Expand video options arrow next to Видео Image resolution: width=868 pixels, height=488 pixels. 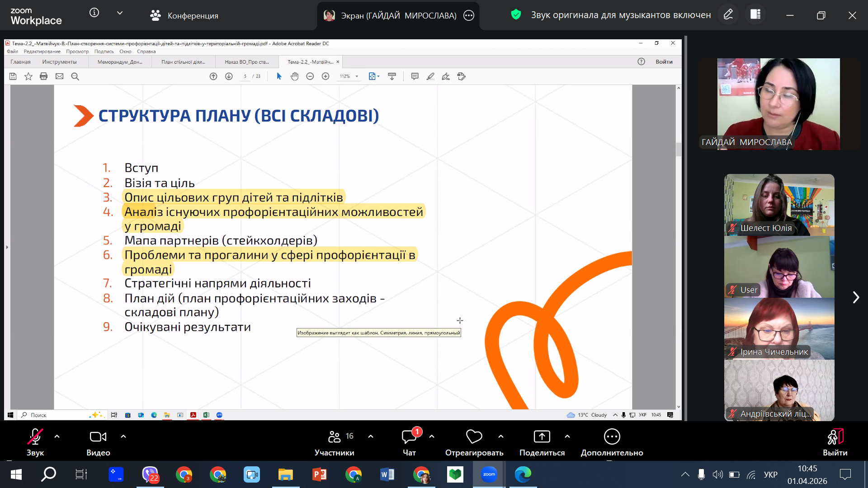123,436
